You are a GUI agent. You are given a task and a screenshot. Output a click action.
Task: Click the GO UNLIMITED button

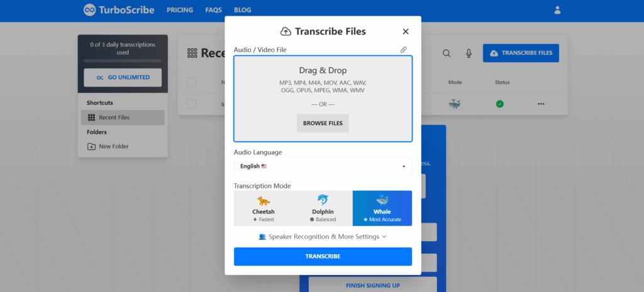click(x=123, y=77)
